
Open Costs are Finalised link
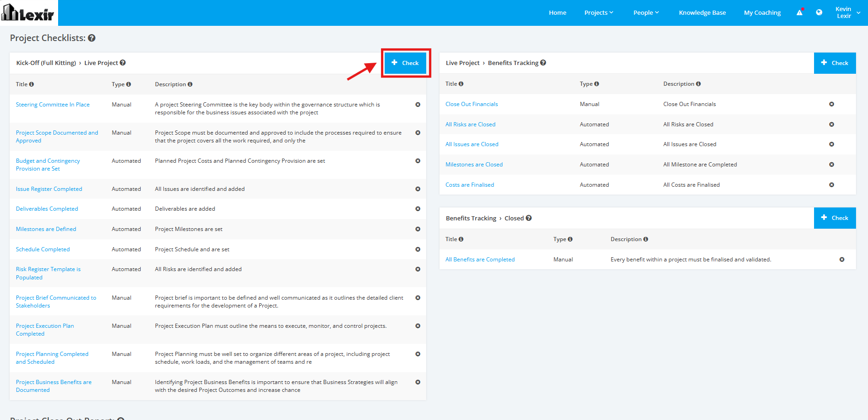tap(470, 185)
